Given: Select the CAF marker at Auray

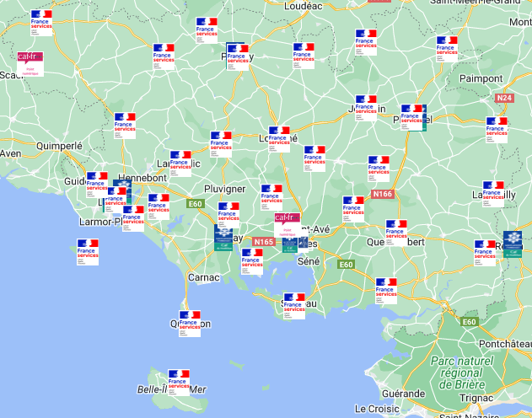Looking at the screenshot, I should (223, 238).
